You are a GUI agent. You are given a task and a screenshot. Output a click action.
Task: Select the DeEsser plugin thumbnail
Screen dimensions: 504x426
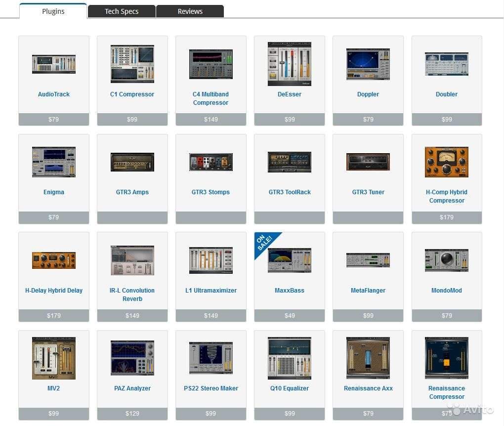point(289,64)
